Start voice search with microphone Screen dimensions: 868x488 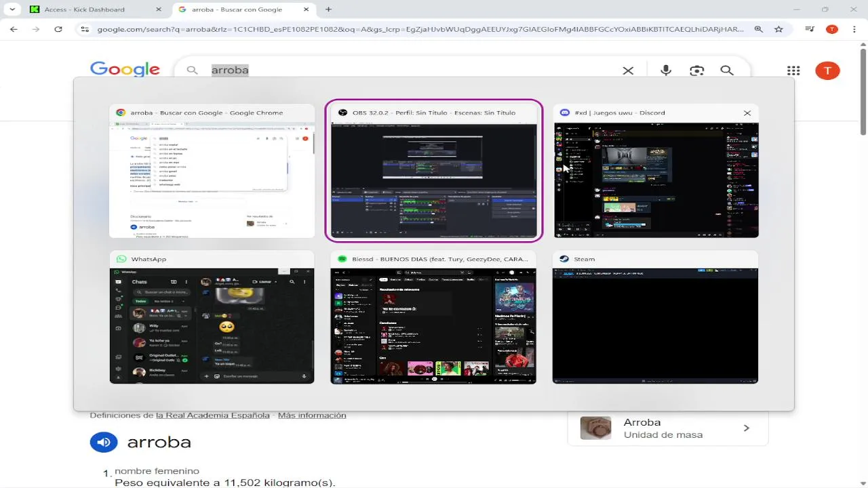(666, 70)
